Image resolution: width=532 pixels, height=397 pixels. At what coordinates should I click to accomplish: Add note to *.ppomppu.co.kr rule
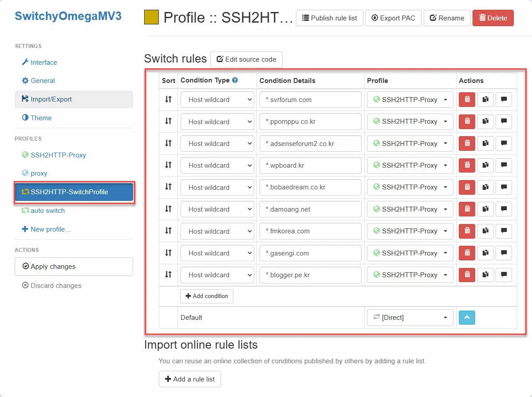tap(504, 121)
